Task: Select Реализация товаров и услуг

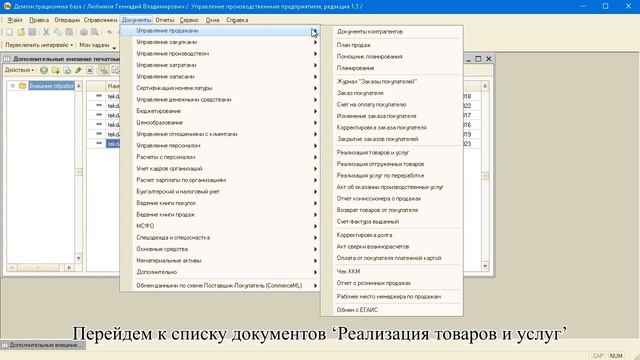Action: (373, 152)
